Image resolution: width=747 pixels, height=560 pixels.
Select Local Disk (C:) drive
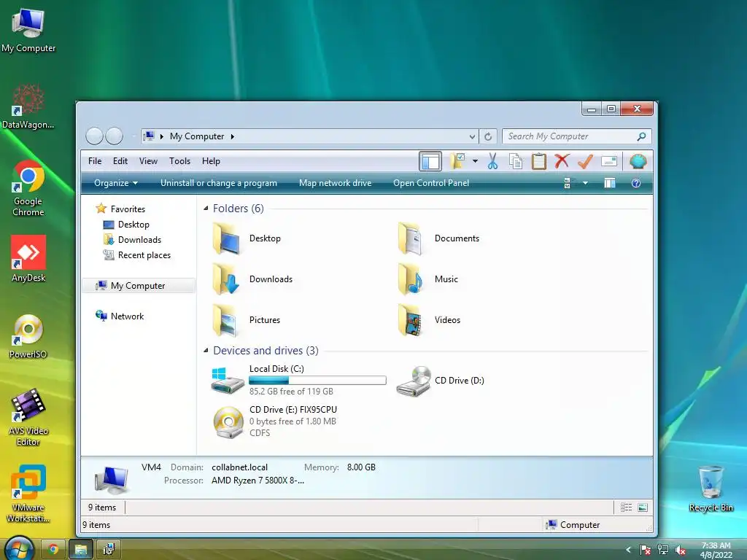coord(298,380)
